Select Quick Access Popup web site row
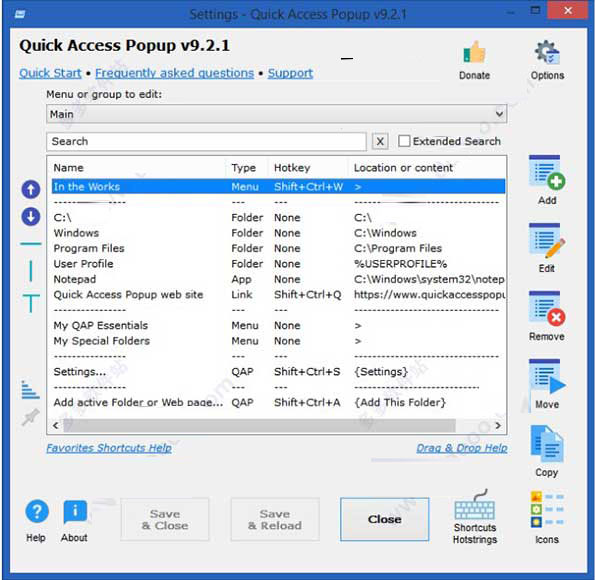This screenshot has width=595, height=580. click(279, 295)
